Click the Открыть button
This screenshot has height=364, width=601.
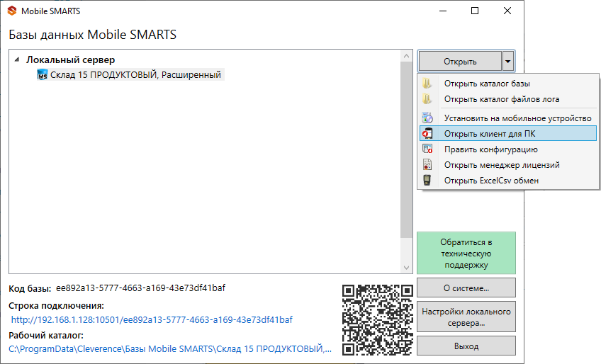point(460,62)
